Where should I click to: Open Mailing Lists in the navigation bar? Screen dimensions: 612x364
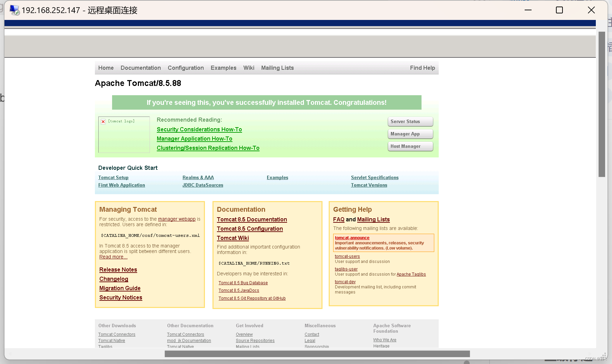coord(277,68)
